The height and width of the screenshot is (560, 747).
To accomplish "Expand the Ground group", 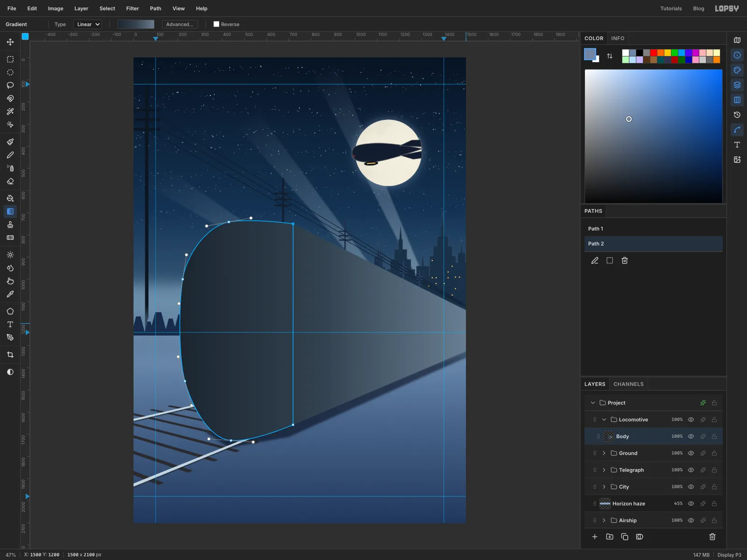I will point(604,453).
